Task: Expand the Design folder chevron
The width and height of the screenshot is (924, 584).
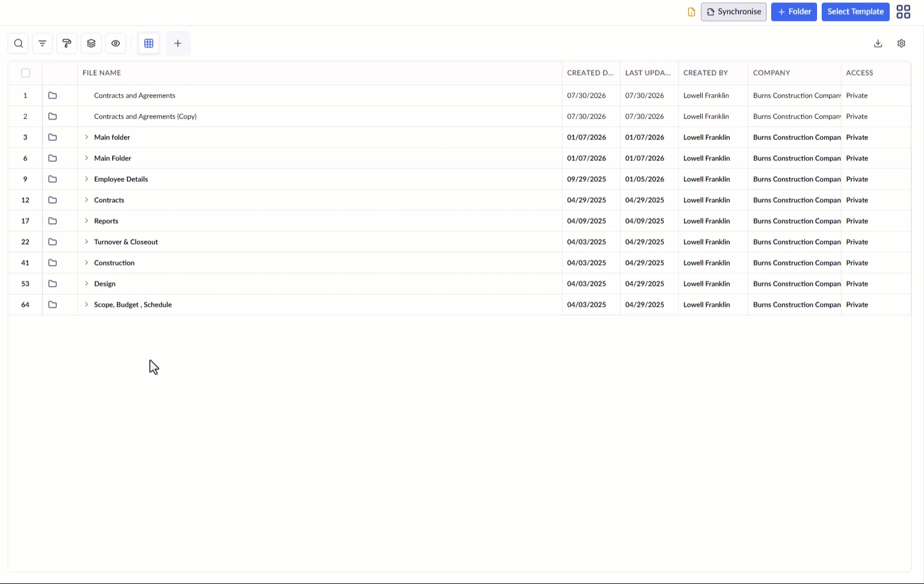Action: click(x=87, y=284)
